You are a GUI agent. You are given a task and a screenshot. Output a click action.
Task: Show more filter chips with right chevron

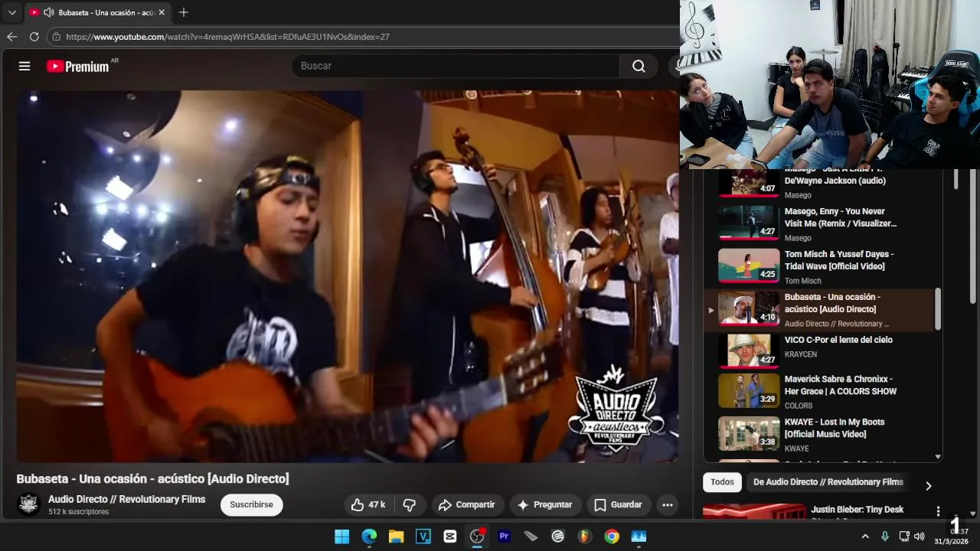[x=928, y=486]
